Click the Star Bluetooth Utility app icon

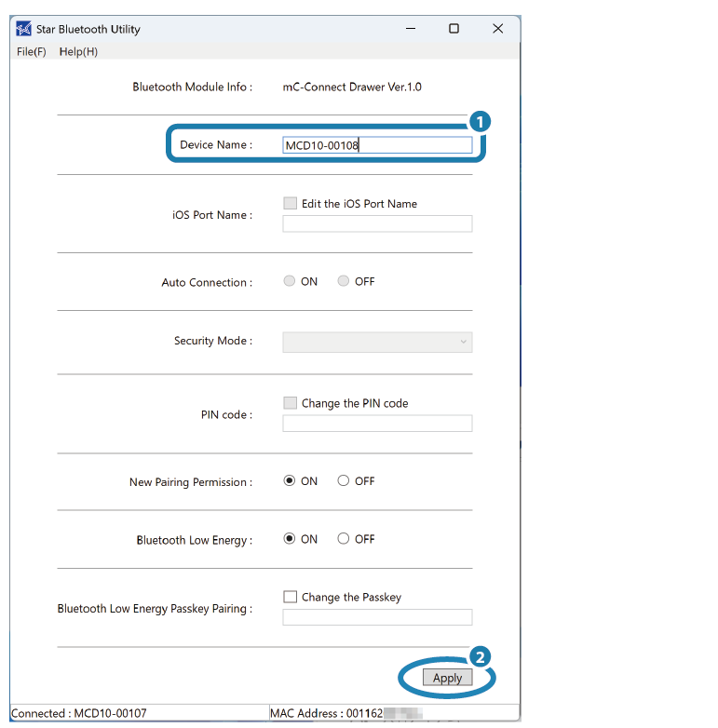point(24,29)
